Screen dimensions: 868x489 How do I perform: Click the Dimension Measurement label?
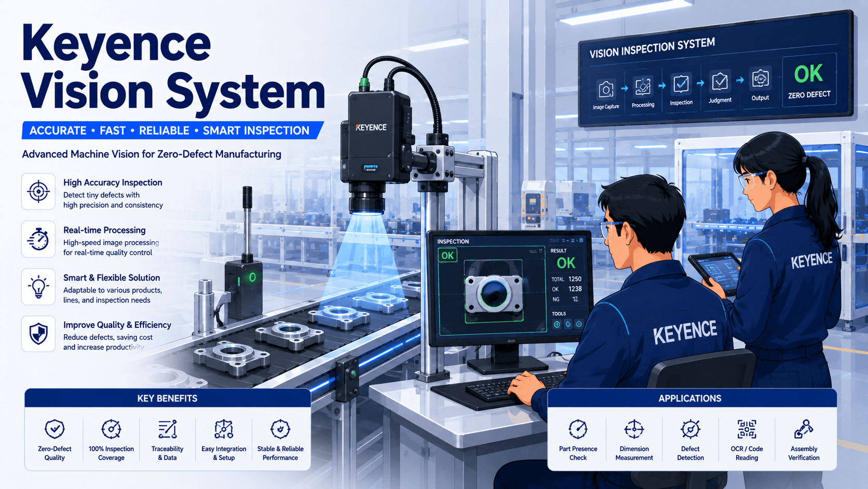[634, 453]
